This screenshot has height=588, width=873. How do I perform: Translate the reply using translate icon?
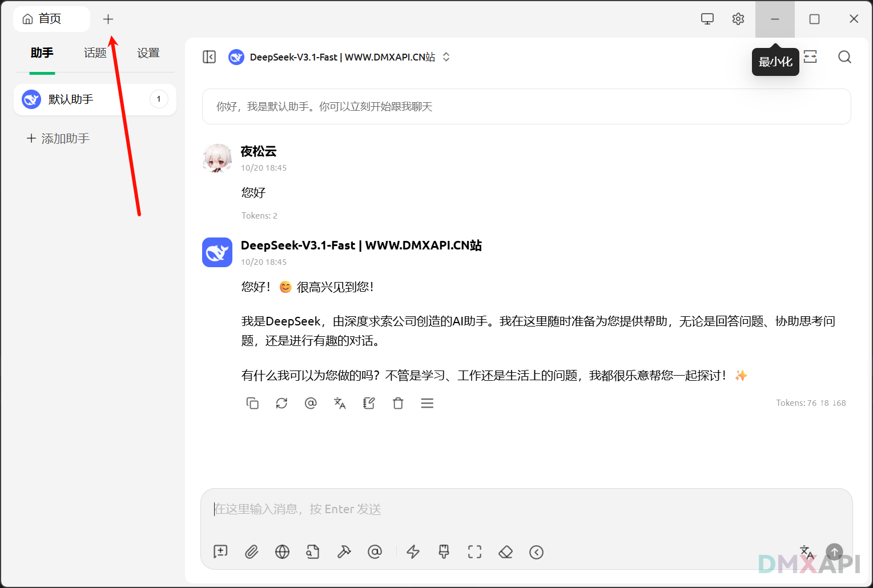coord(340,404)
